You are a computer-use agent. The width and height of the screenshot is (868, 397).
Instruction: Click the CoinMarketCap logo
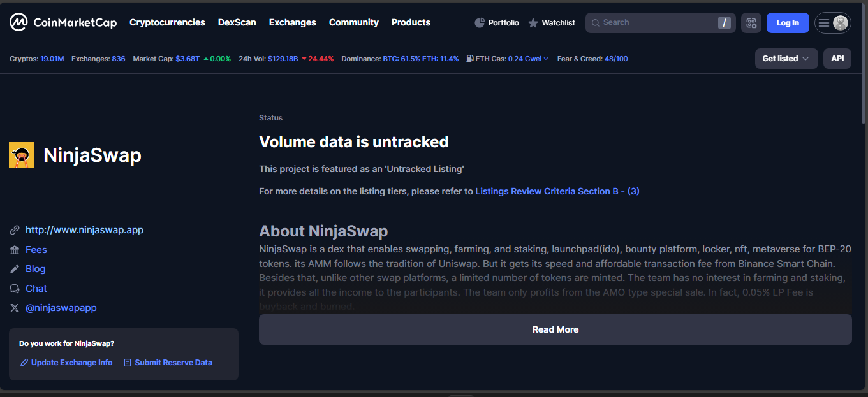[63, 22]
